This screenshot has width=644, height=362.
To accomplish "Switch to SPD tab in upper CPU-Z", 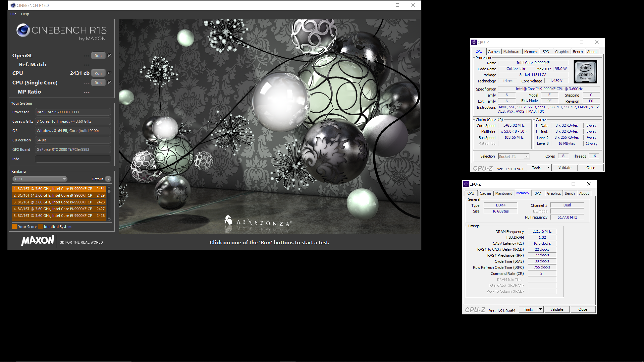I will 546,51.
